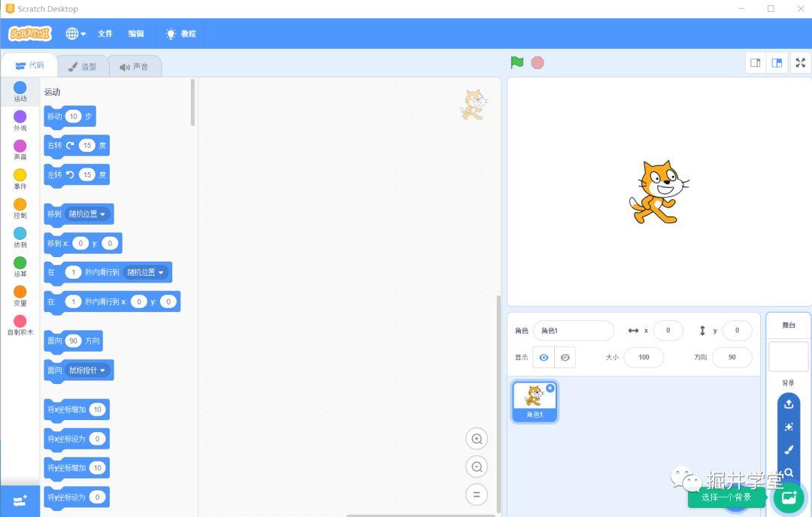Viewport: 812px width, 517px height.
Task: Open the 编辑 menu
Action: pyautogui.click(x=135, y=34)
